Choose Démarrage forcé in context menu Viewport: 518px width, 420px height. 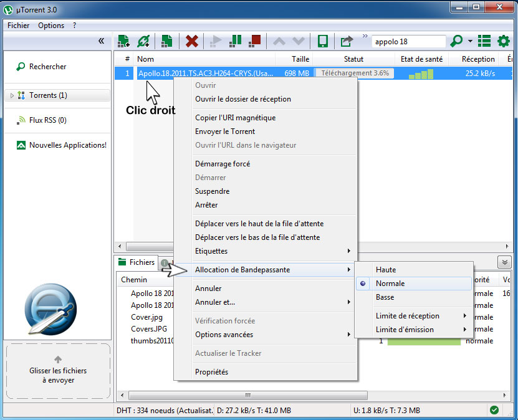(266, 164)
